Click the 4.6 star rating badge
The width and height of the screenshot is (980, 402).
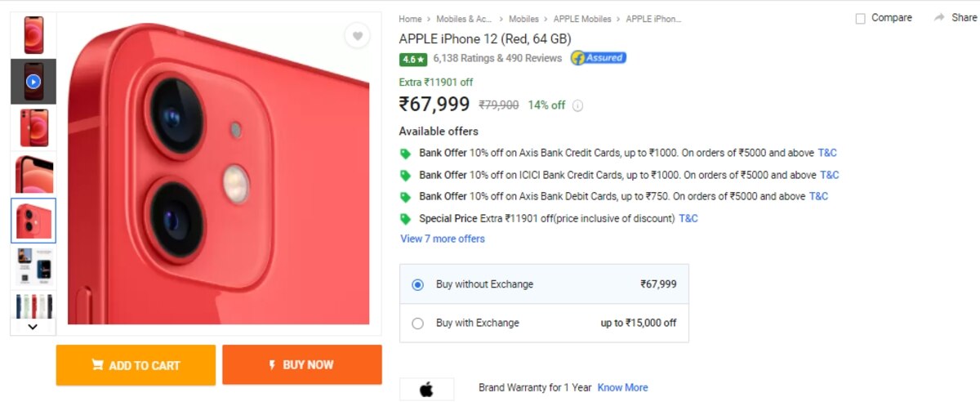pos(413,59)
